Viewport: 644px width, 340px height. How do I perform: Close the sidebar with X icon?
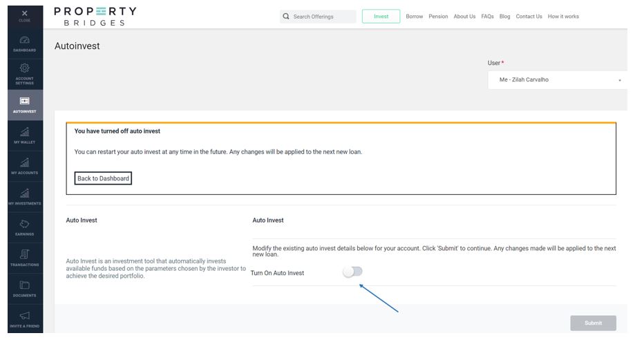point(24,15)
